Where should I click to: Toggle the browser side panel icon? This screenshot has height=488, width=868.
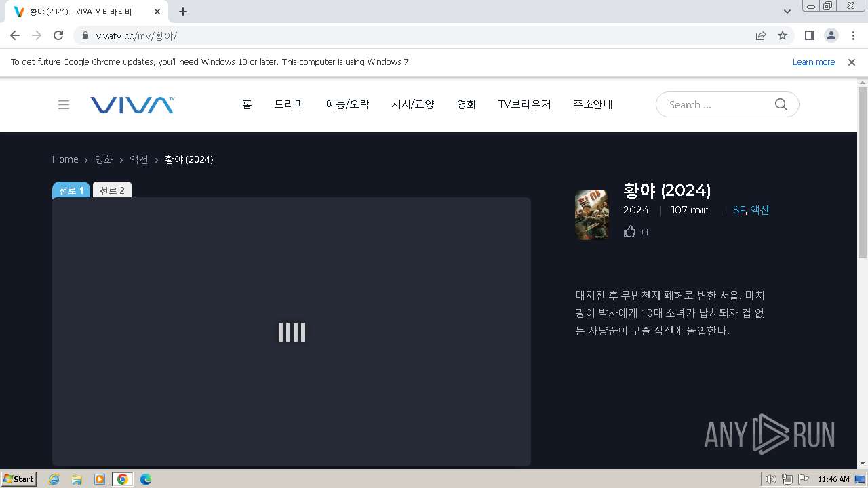point(810,35)
